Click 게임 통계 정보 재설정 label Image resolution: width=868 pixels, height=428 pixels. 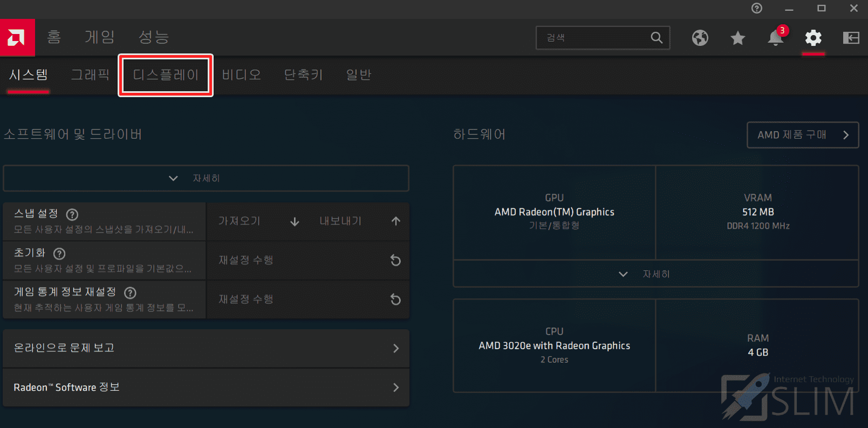pyautogui.click(x=65, y=292)
